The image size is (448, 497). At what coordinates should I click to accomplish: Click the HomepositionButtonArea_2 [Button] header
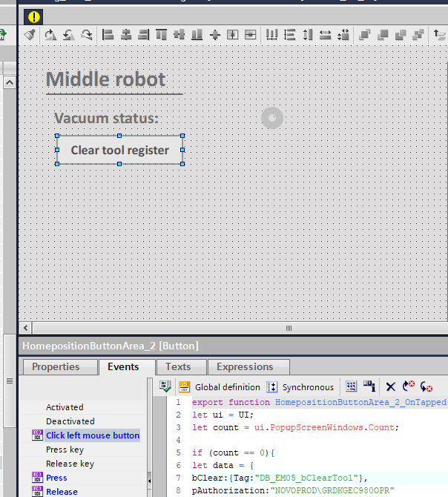(x=111, y=346)
